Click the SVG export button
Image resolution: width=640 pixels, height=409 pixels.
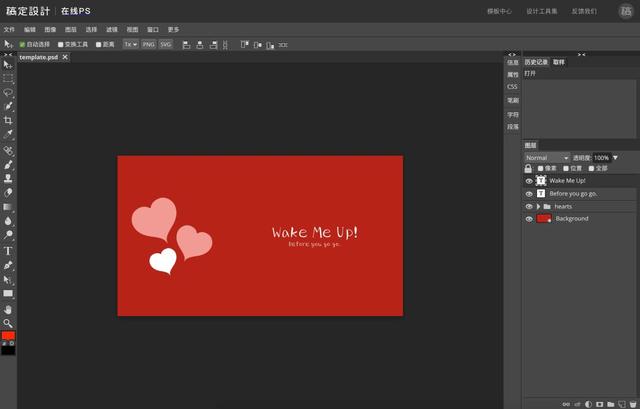click(165, 44)
